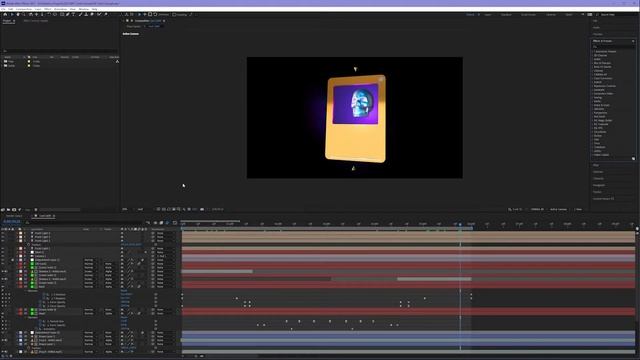Select the Zoom magnifier tool

24,14
